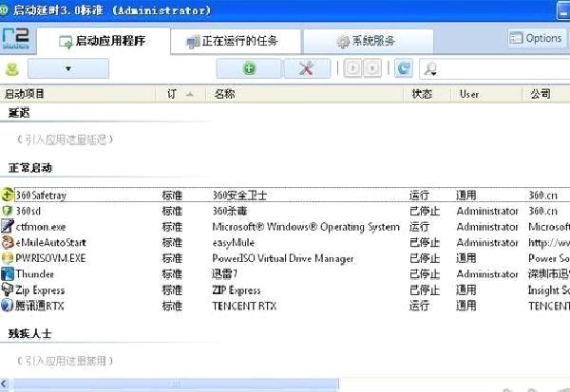570x392 pixels.
Task: Click the TENCENT RTX name cell
Action: point(244,306)
